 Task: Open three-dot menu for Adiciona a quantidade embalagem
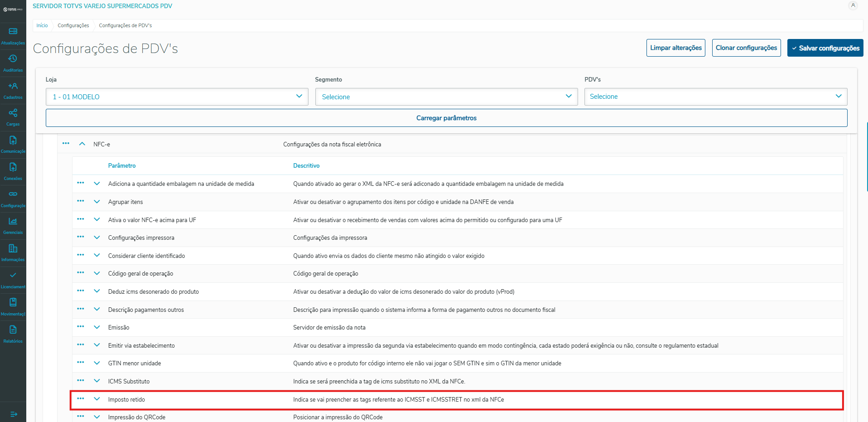point(81,183)
